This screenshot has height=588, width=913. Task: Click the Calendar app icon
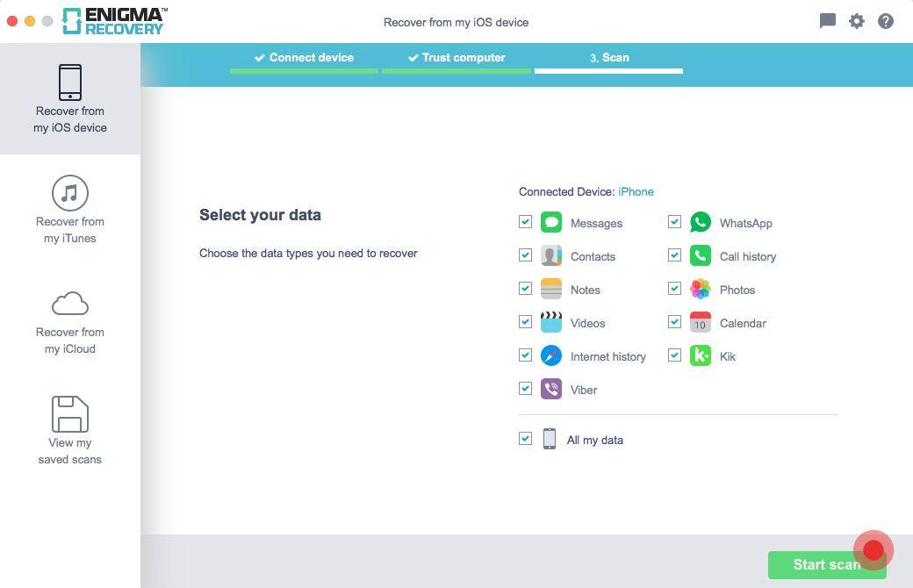(x=701, y=322)
